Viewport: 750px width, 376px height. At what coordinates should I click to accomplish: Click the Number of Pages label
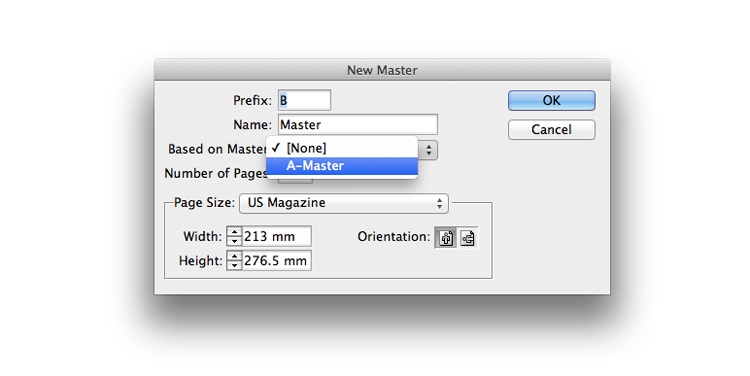click(x=215, y=174)
